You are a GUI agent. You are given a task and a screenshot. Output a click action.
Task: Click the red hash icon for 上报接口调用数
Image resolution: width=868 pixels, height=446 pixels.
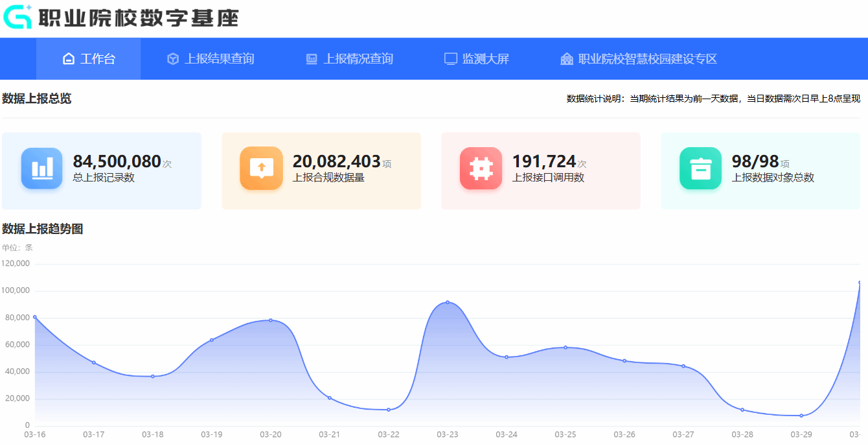[481, 169]
